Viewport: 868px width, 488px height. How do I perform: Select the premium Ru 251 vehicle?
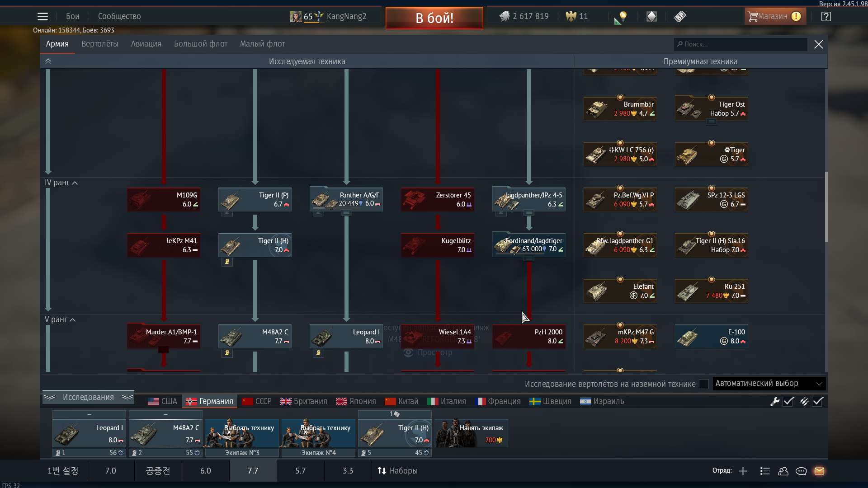click(x=712, y=291)
